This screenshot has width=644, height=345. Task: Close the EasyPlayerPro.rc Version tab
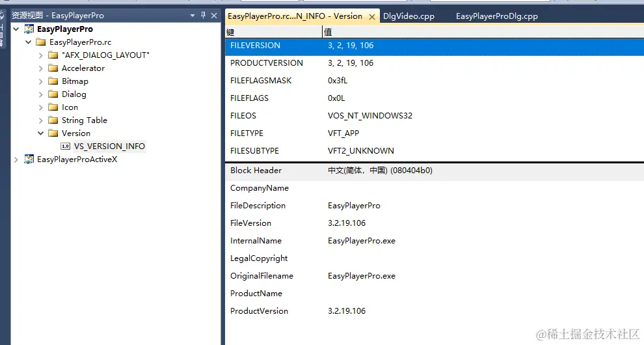click(x=371, y=17)
